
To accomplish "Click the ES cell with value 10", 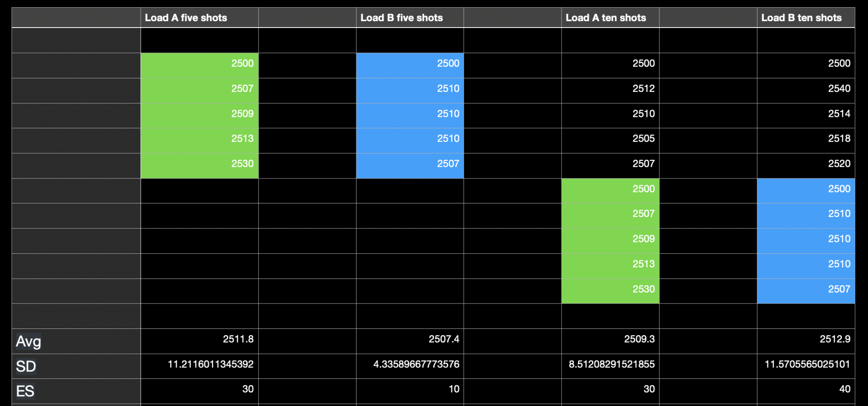I will [x=409, y=389].
